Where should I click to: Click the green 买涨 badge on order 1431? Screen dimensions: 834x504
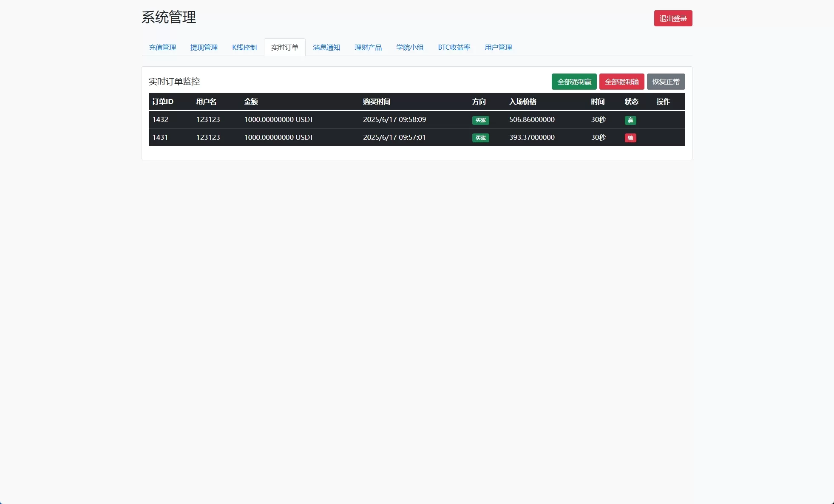point(480,138)
